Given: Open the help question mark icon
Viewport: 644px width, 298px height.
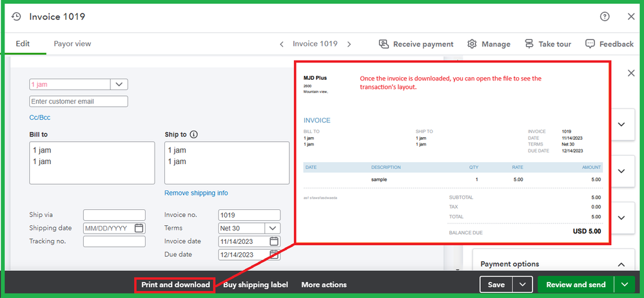Looking at the screenshot, I should [x=605, y=16].
